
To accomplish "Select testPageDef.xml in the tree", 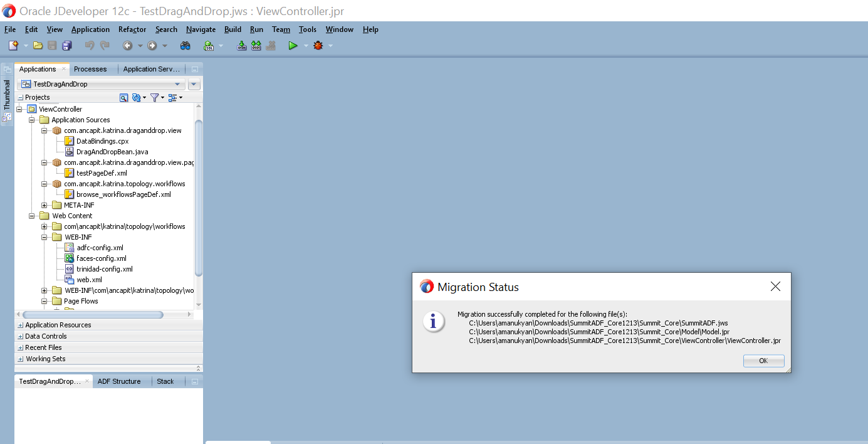I will point(102,173).
